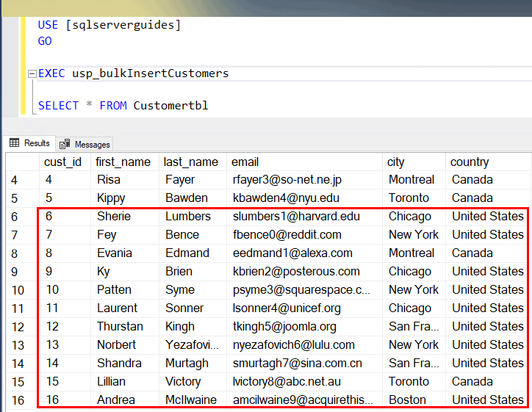Switch to the Results tab
Viewport: 532px width, 412px height.
point(29,143)
